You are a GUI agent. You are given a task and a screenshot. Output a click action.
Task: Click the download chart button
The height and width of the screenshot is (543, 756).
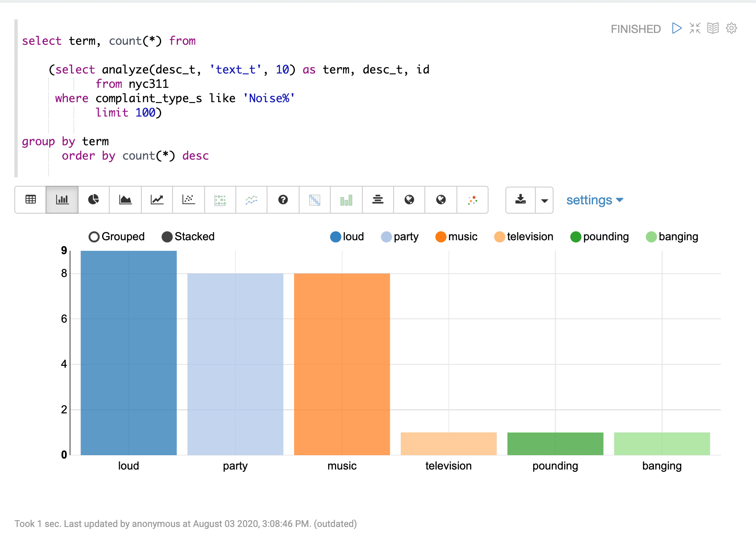[x=521, y=200]
